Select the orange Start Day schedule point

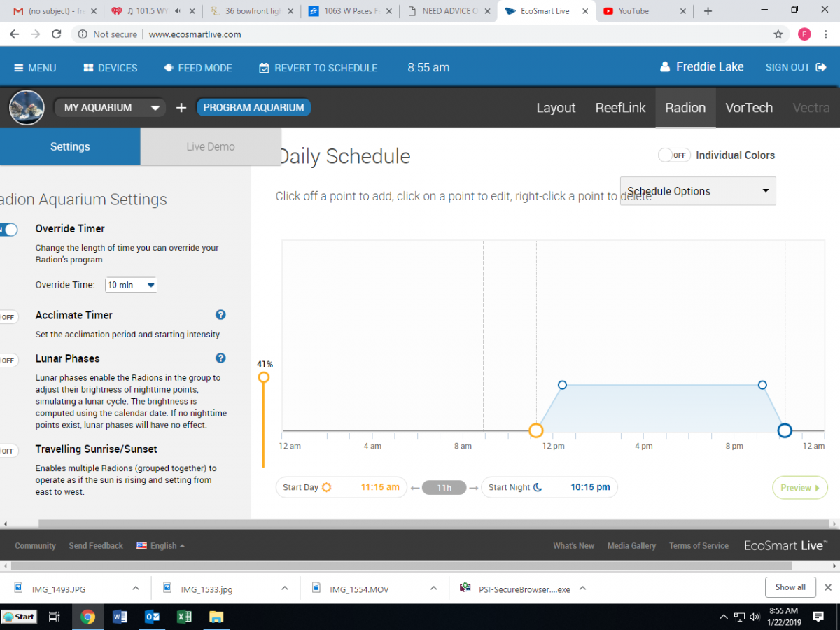[x=535, y=430]
